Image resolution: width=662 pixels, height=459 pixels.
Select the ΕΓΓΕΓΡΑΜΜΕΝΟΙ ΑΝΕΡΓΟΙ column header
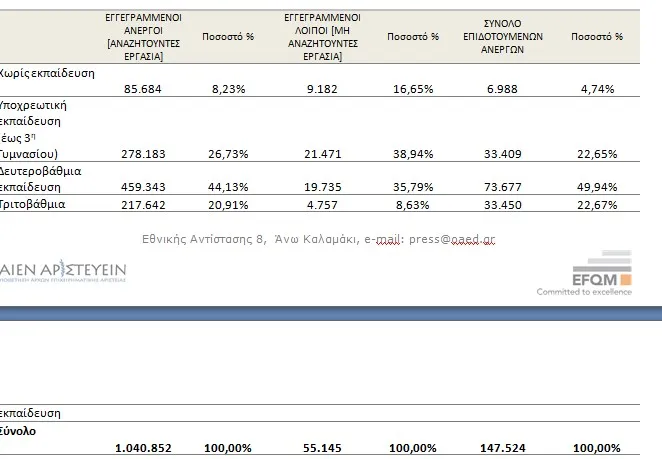point(144,37)
